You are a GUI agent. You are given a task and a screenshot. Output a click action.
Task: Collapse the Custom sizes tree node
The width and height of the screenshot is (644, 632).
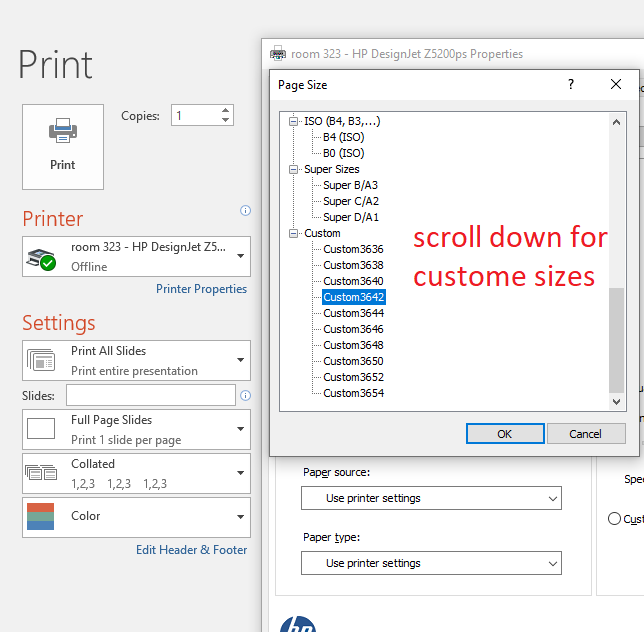(x=294, y=233)
